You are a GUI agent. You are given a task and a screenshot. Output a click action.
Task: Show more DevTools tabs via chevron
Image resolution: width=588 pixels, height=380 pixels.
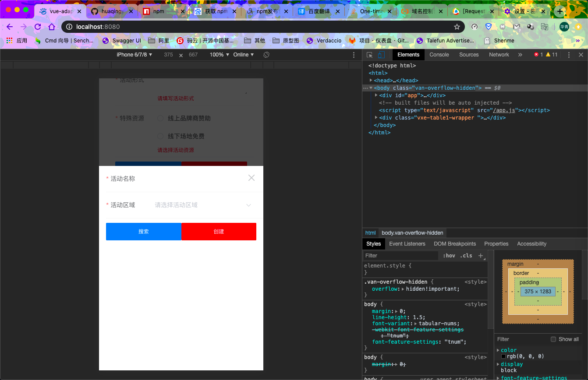(x=520, y=55)
